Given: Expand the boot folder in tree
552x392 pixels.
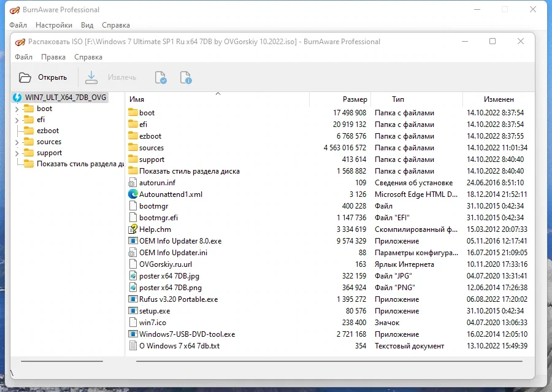Looking at the screenshot, I should click(x=17, y=109).
